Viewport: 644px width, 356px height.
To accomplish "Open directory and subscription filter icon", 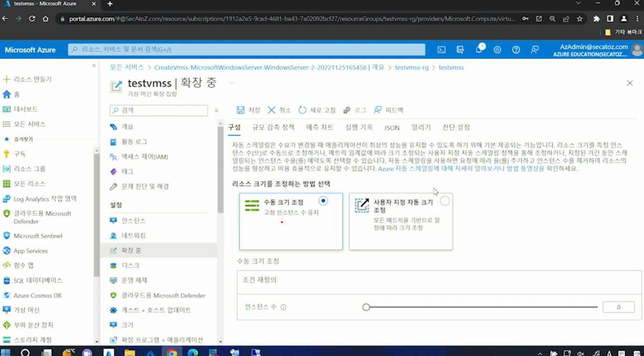I will 460,50.
